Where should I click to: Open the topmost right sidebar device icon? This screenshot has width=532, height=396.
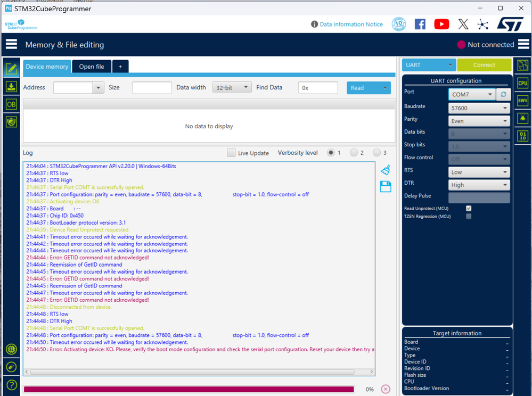(x=522, y=65)
